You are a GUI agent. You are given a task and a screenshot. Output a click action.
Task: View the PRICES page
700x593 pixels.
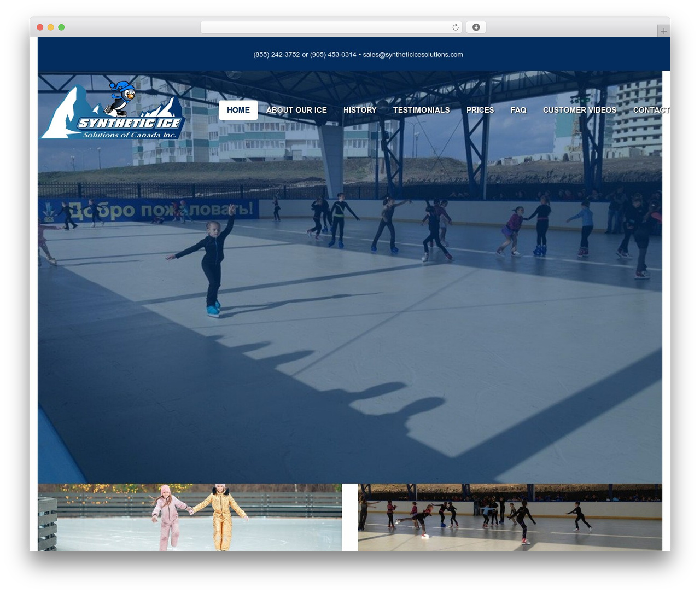pos(480,110)
